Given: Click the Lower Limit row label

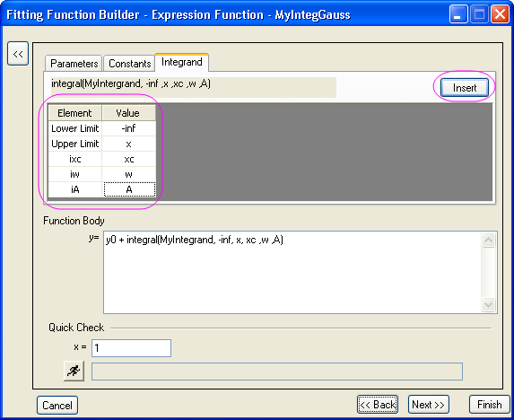Looking at the screenshot, I should point(75,128).
